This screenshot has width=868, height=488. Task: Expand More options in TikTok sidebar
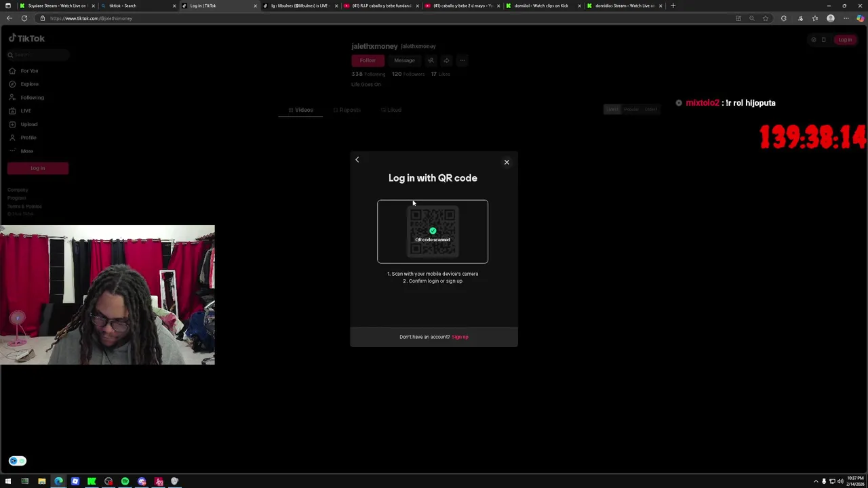pos(26,151)
